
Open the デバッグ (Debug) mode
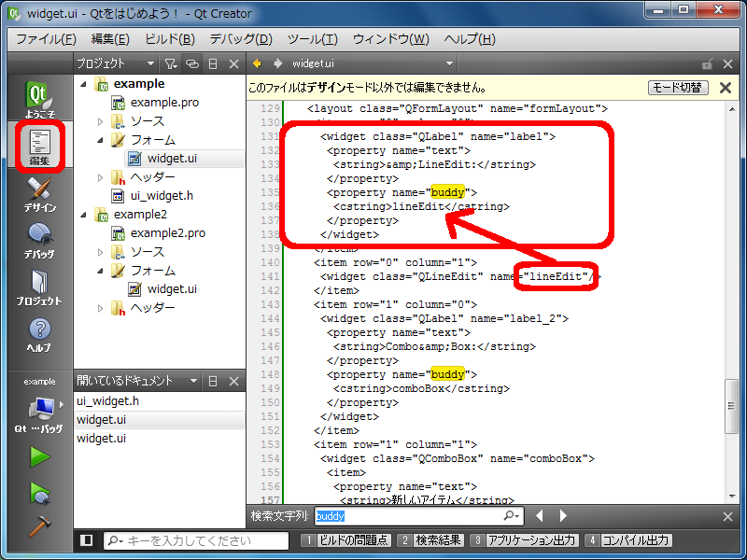(x=38, y=241)
